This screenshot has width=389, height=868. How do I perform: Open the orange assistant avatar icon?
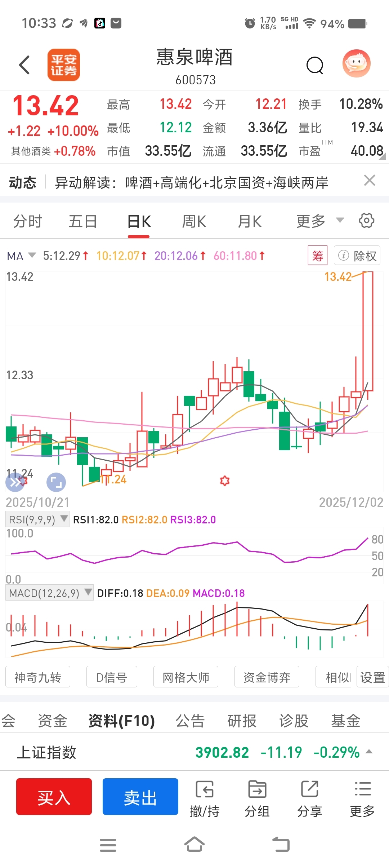click(356, 63)
